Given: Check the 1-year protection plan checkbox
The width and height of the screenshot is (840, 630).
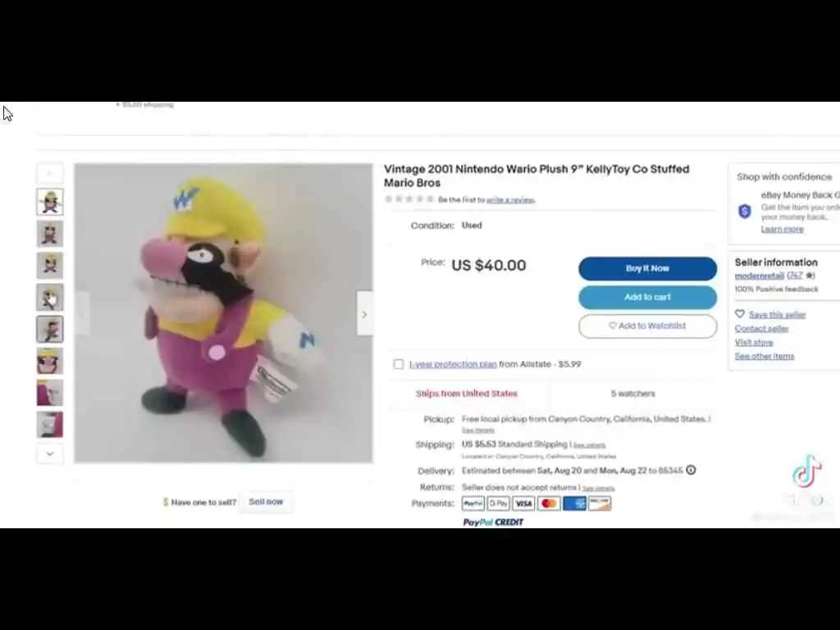Looking at the screenshot, I should [x=399, y=364].
